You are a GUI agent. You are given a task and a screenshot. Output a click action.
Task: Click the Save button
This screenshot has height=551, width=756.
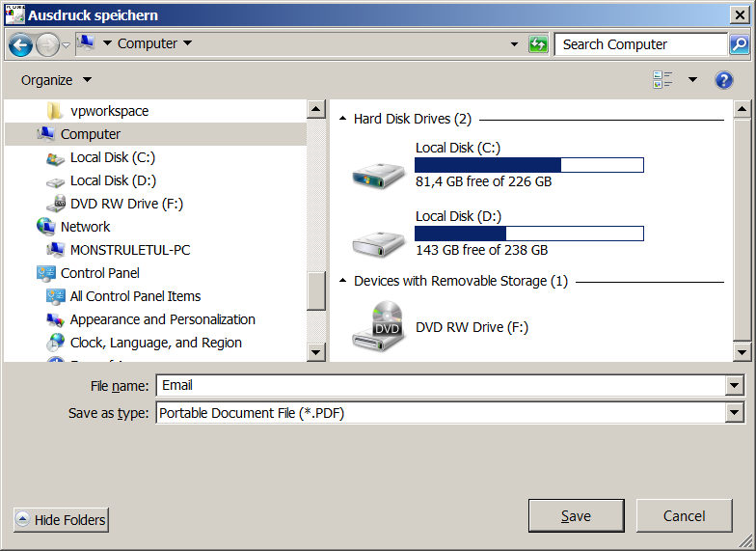point(576,516)
